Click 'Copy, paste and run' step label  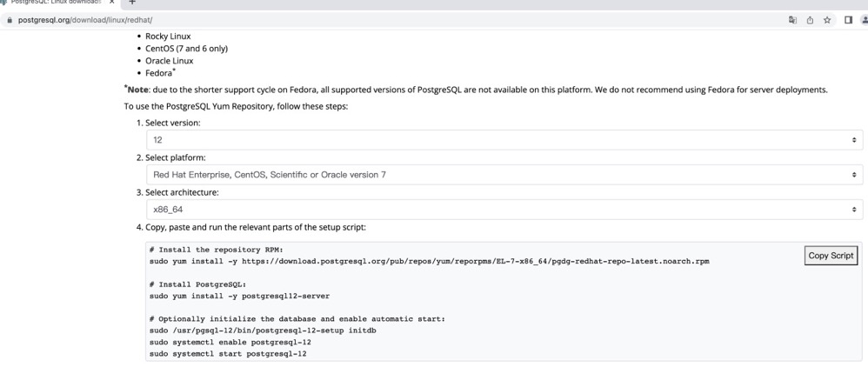click(255, 227)
